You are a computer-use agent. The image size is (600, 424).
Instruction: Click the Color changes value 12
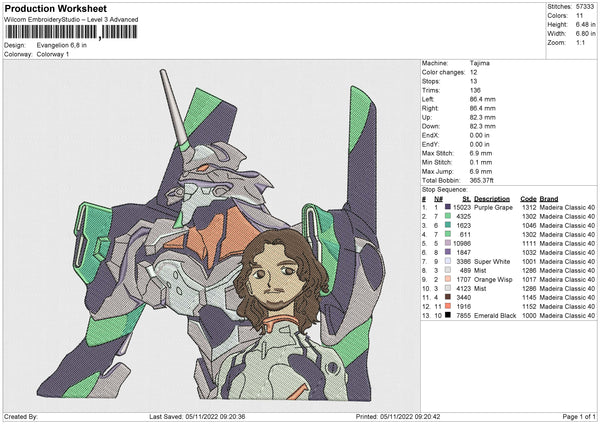(x=473, y=72)
